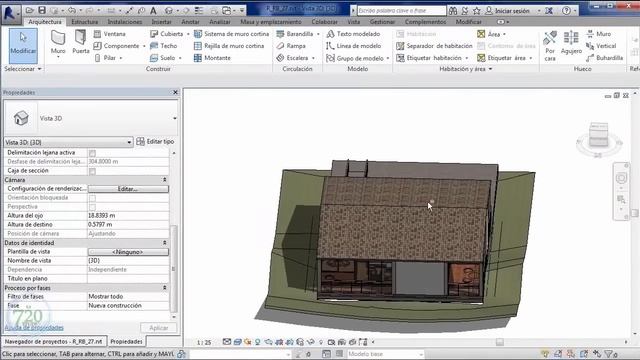Image resolution: width=640 pixels, height=360 pixels.
Task: Select Separador de habitación tool
Action: pos(434,46)
